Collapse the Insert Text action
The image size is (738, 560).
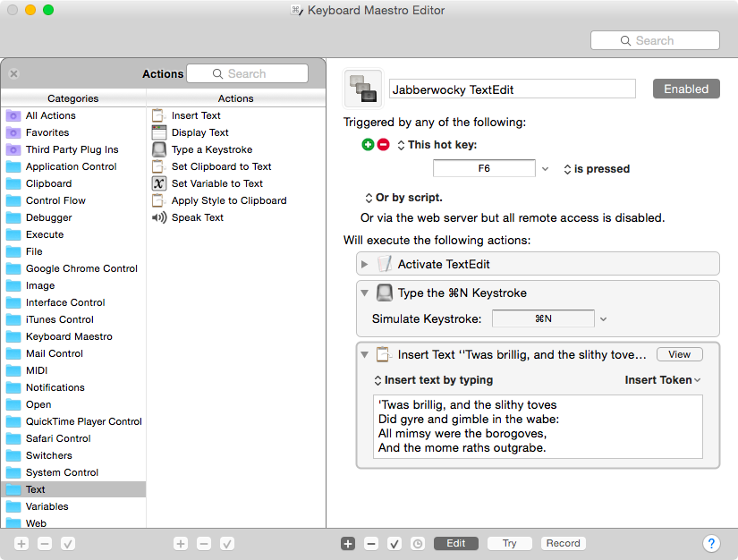[364, 354]
